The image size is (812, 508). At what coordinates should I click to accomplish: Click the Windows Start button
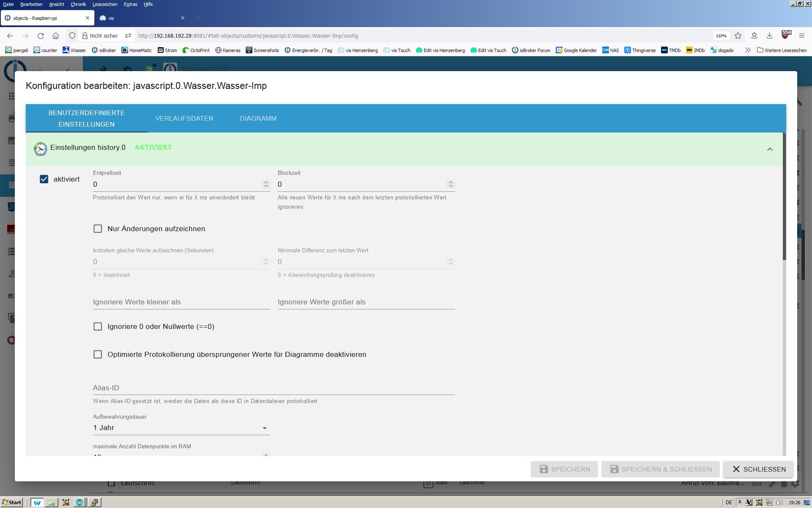coord(12,502)
